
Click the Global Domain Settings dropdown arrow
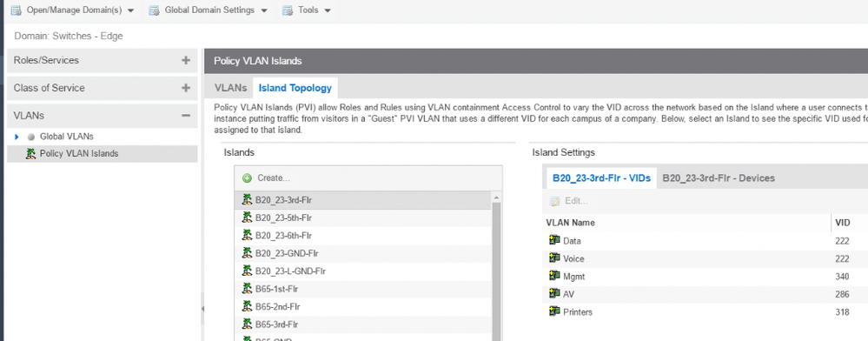click(263, 10)
